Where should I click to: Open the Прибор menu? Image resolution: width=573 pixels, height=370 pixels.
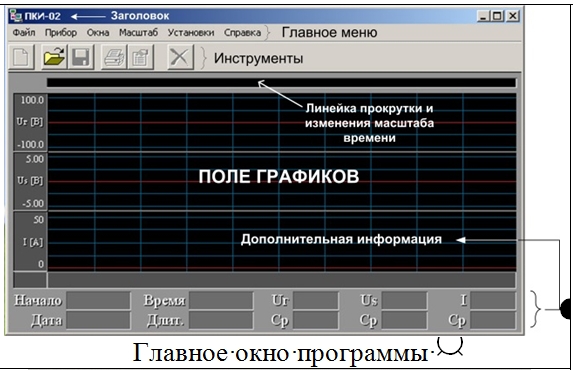pos(61,33)
